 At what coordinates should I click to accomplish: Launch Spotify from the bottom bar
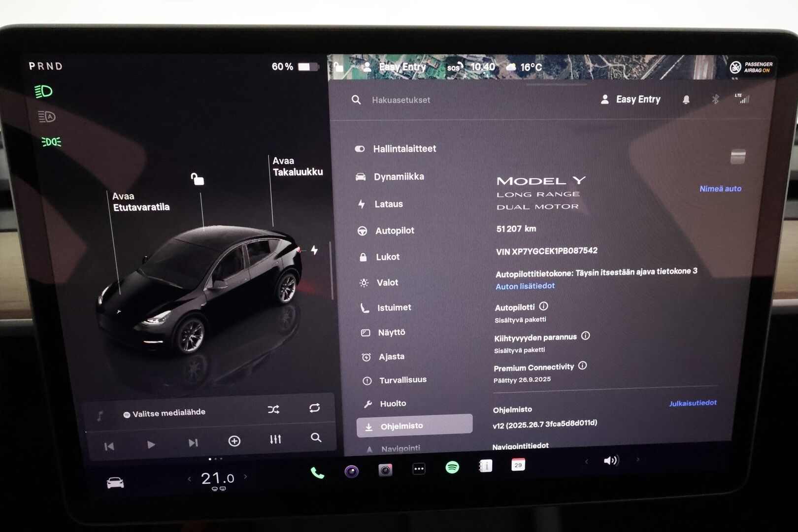point(452,467)
